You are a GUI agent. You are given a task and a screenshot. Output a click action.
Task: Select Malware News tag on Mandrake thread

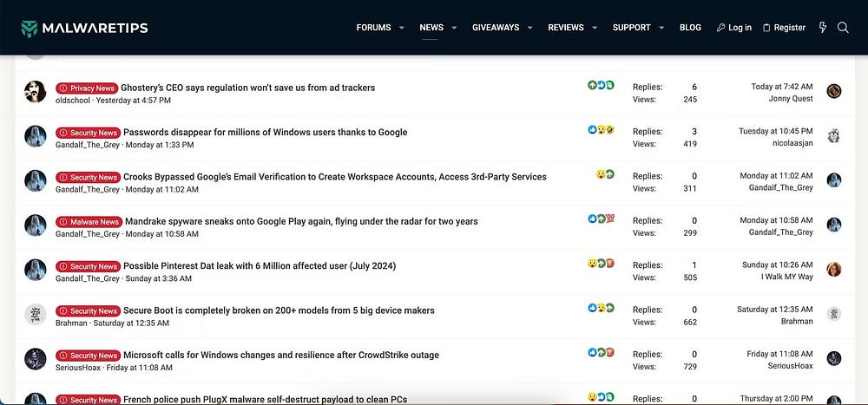click(89, 222)
